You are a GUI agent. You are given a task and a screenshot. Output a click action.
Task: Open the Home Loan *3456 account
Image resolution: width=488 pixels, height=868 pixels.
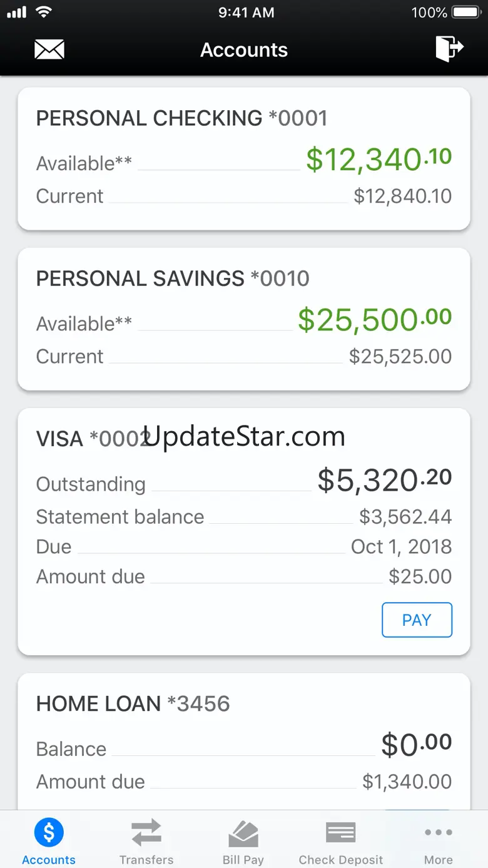pos(133,704)
